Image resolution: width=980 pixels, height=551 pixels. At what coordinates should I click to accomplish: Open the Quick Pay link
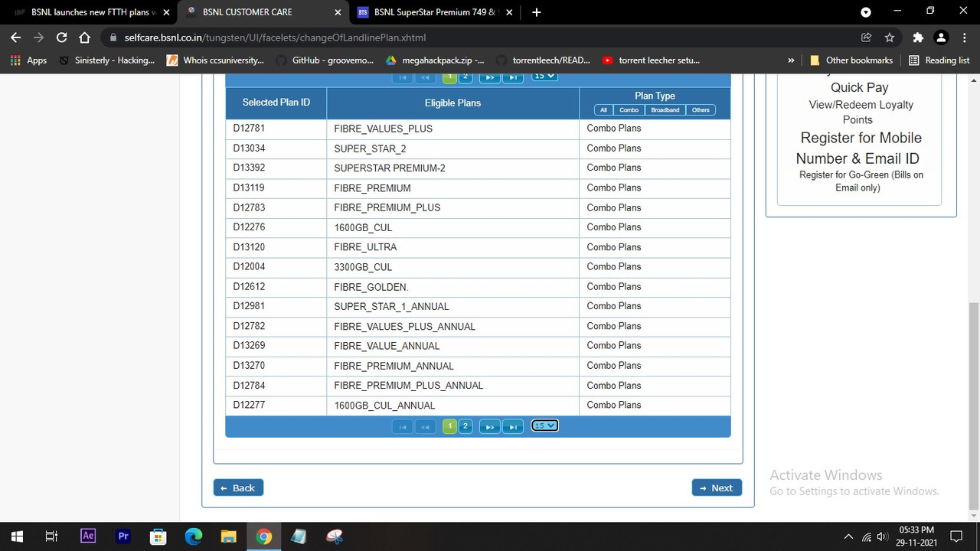(x=859, y=87)
